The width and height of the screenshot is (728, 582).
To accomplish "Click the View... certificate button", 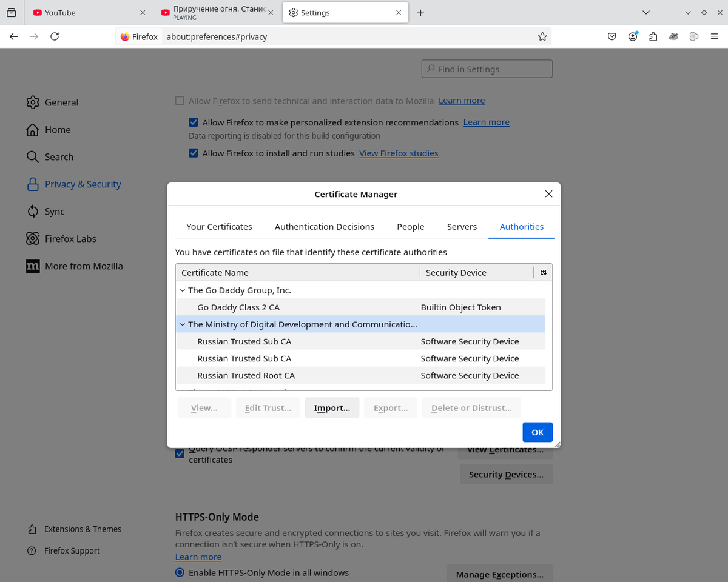I will tap(204, 408).
